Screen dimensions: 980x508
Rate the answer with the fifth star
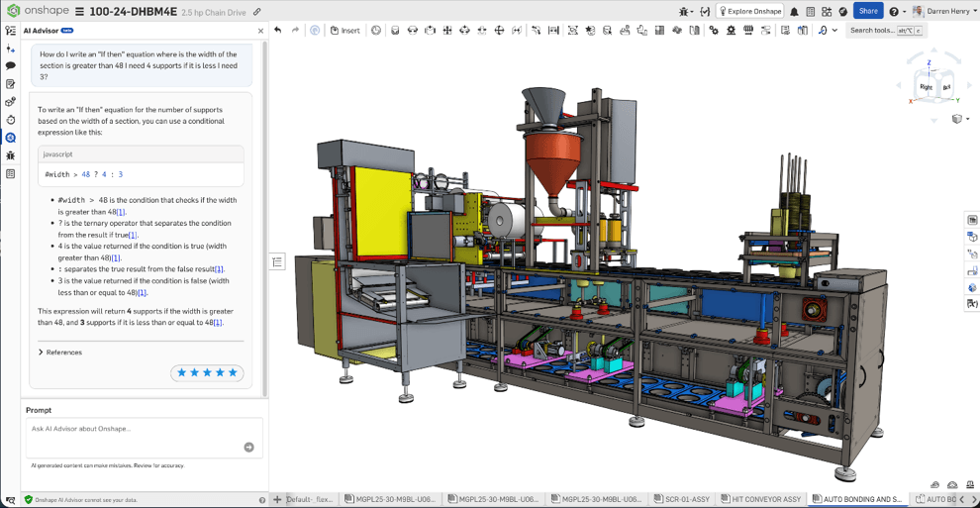click(233, 372)
